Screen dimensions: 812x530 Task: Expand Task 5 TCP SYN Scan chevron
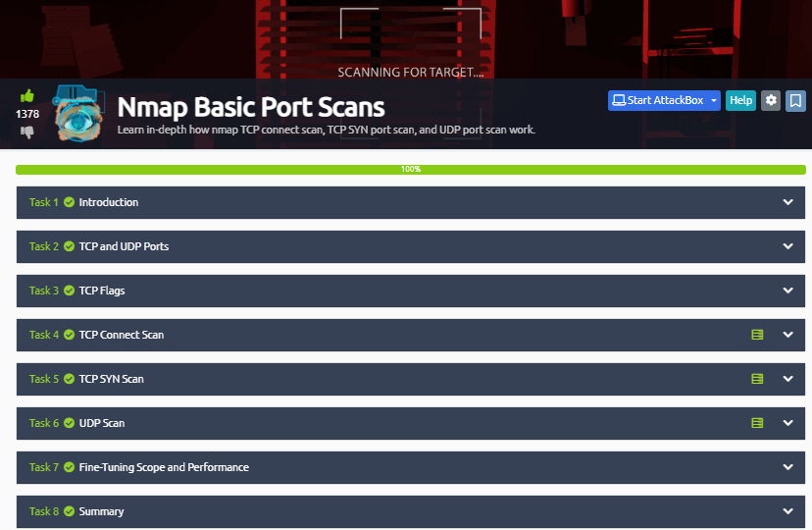[787, 379]
